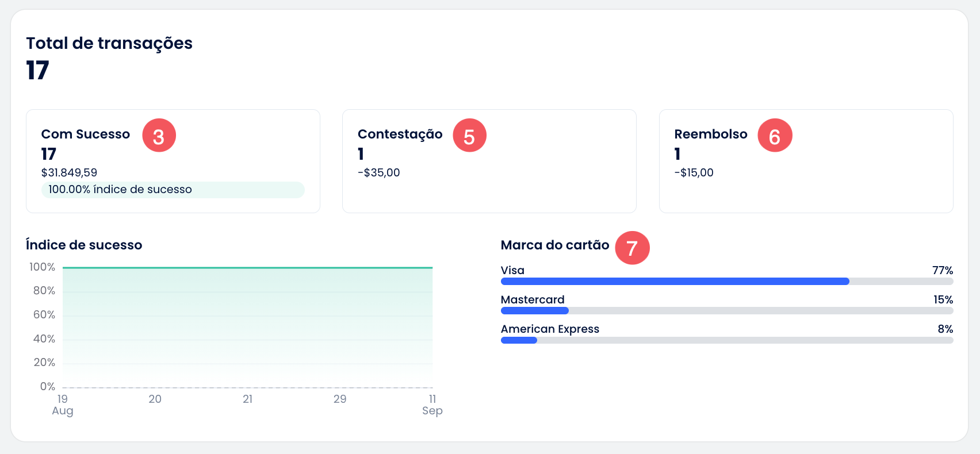Click the Visa progress bar
This screenshot has width=980, height=454.
coord(726,282)
